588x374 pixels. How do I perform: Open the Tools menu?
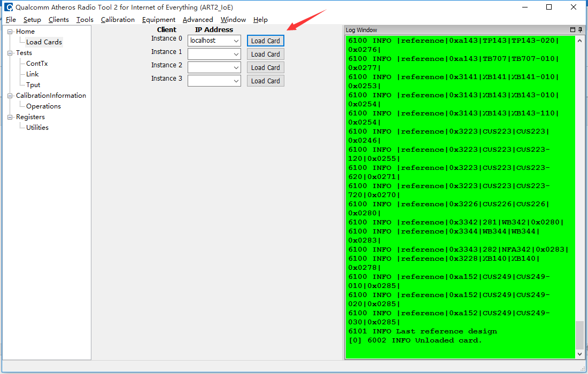85,19
